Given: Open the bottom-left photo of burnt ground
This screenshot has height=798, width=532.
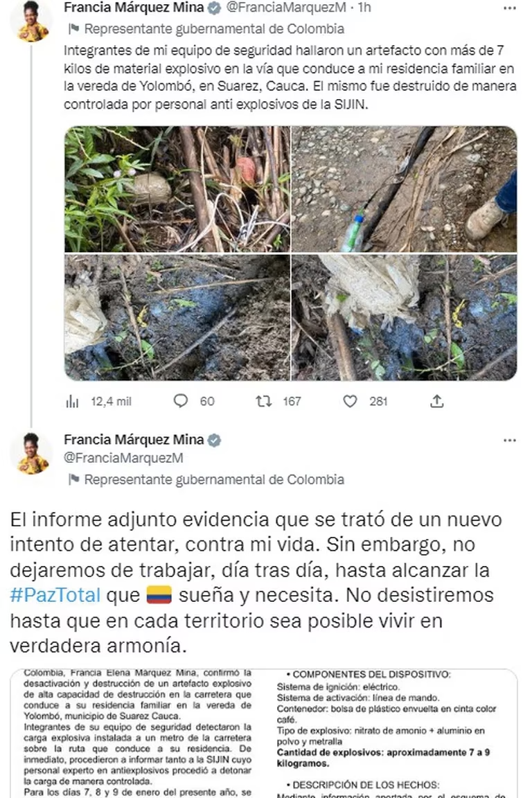Looking at the screenshot, I should 177,317.
